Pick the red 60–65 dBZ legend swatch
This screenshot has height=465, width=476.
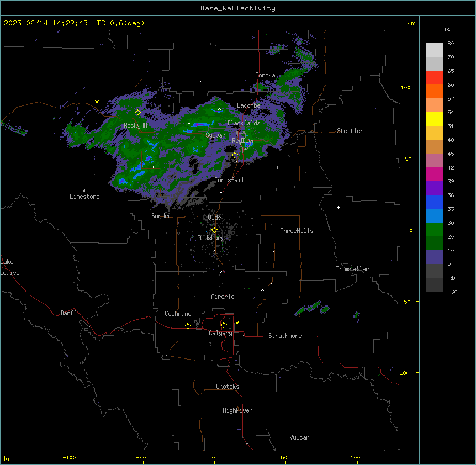click(434, 78)
